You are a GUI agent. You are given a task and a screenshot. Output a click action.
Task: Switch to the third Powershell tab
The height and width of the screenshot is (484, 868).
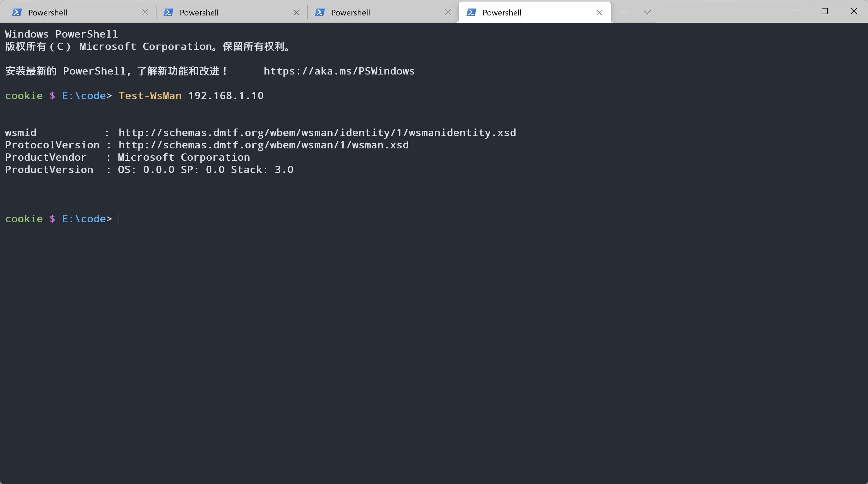(x=351, y=13)
